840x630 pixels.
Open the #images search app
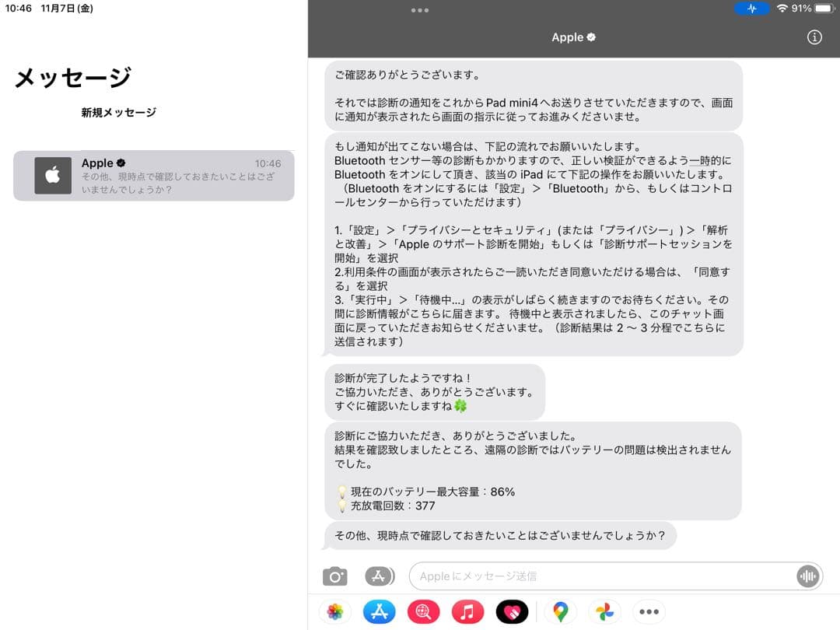click(423, 612)
